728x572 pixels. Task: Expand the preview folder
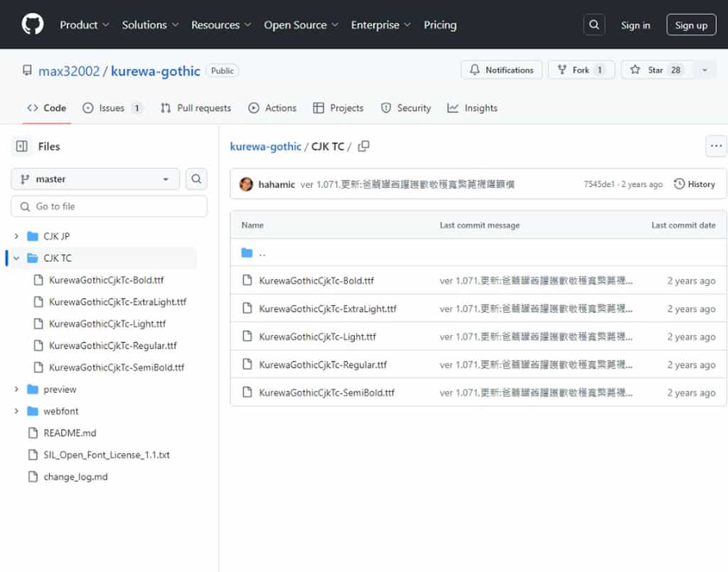(x=16, y=389)
